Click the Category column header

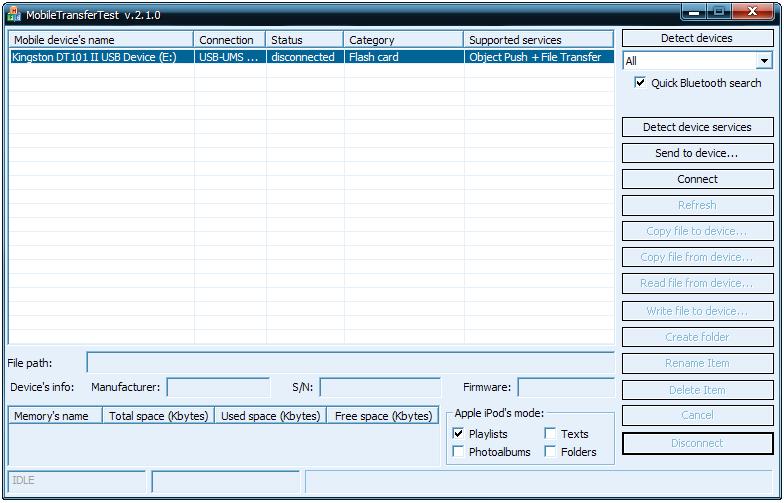404,40
